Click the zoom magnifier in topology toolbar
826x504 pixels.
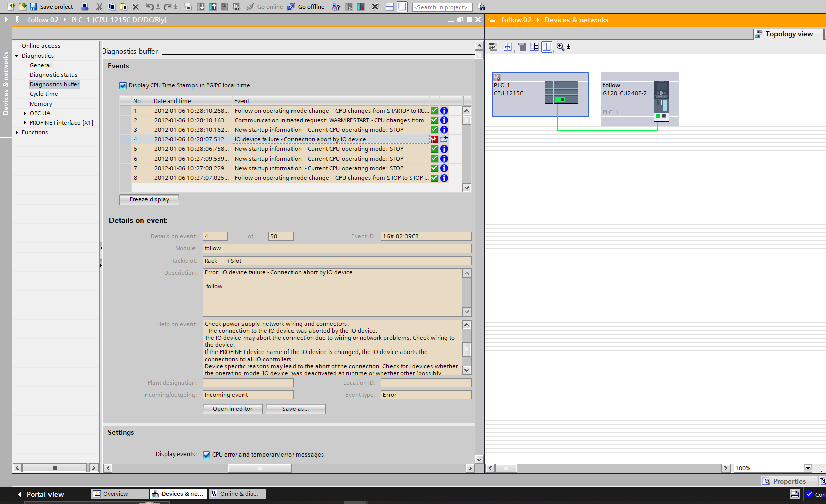(560, 47)
